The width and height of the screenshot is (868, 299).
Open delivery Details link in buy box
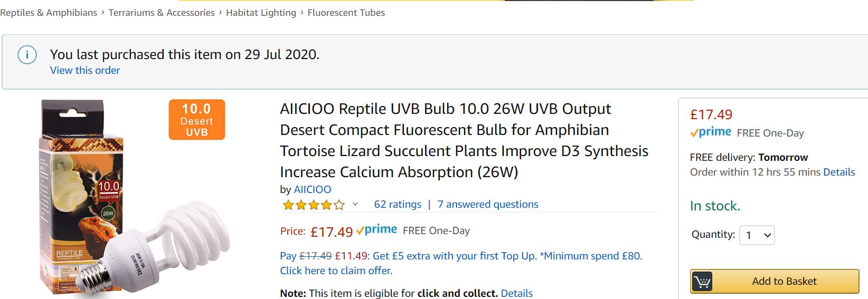click(x=839, y=172)
